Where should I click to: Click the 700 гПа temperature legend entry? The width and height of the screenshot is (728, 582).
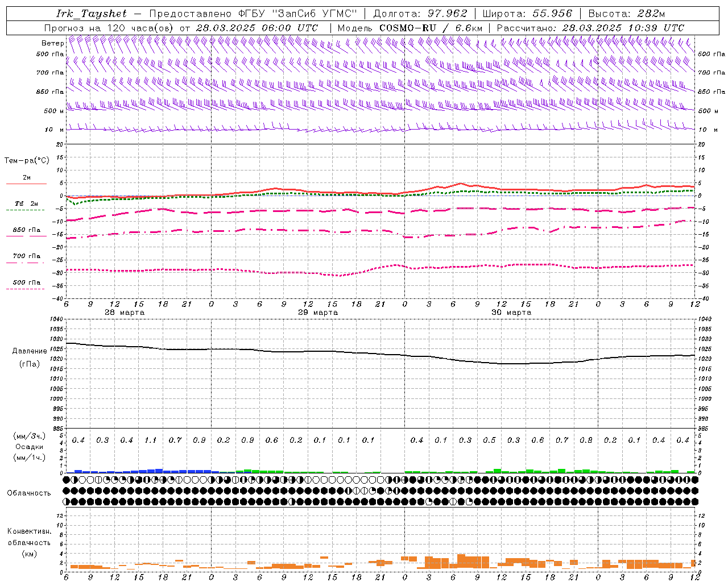pos(27,256)
